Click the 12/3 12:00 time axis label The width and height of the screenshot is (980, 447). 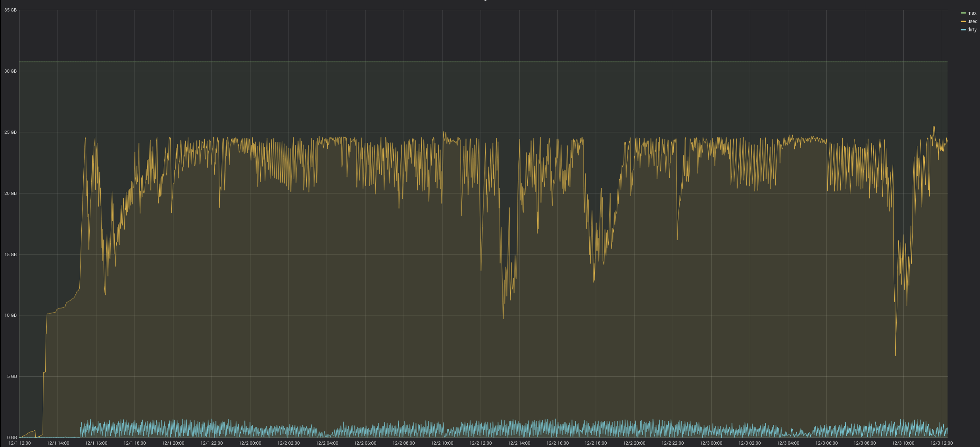(942, 443)
